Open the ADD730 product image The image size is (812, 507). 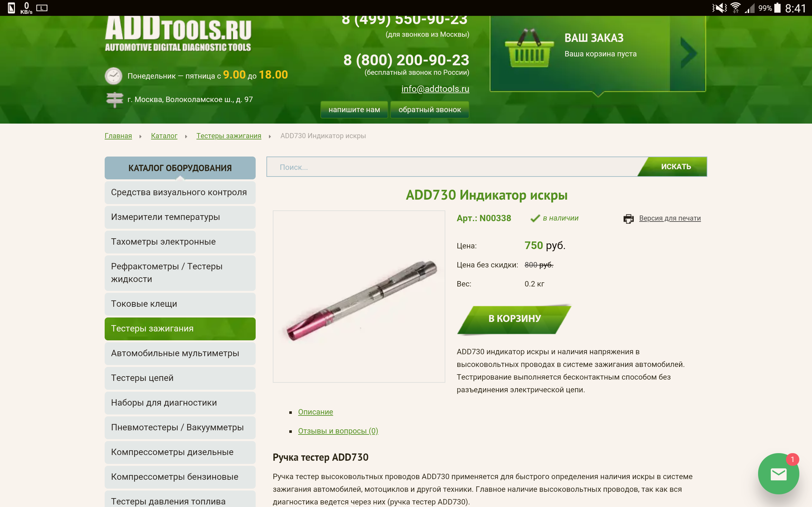(x=359, y=296)
